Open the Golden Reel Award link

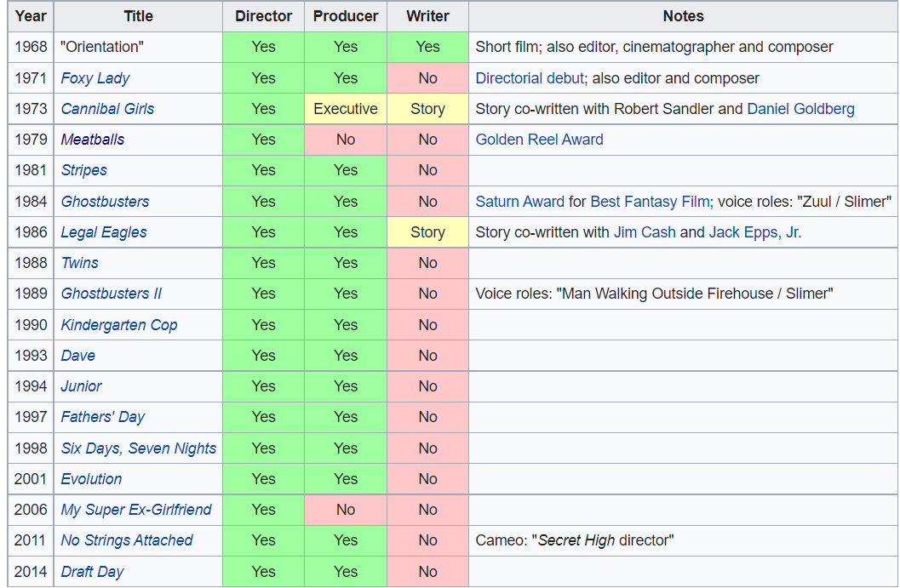coord(539,140)
